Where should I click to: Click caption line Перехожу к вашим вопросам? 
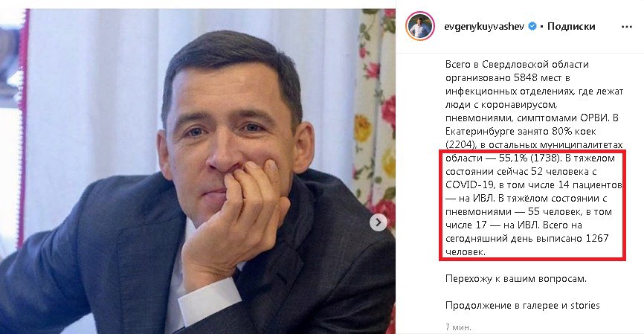[516, 278]
